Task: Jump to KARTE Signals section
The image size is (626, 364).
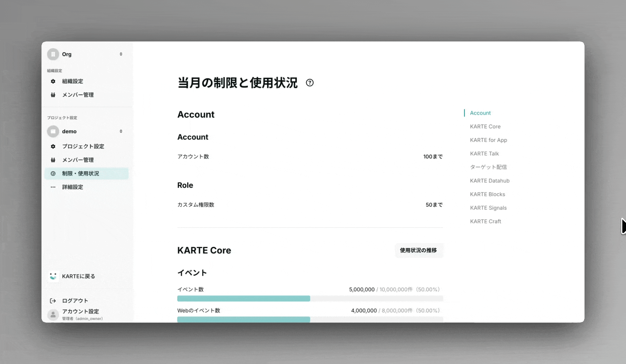Action: point(488,208)
